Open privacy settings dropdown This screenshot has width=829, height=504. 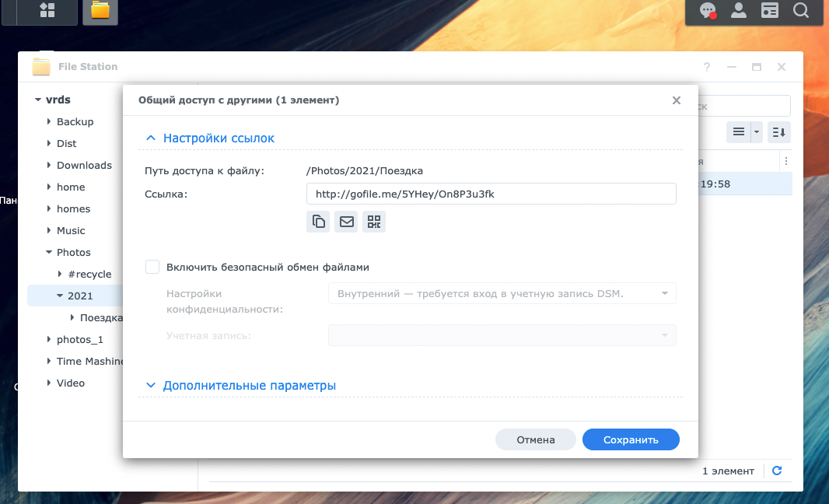click(x=502, y=293)
